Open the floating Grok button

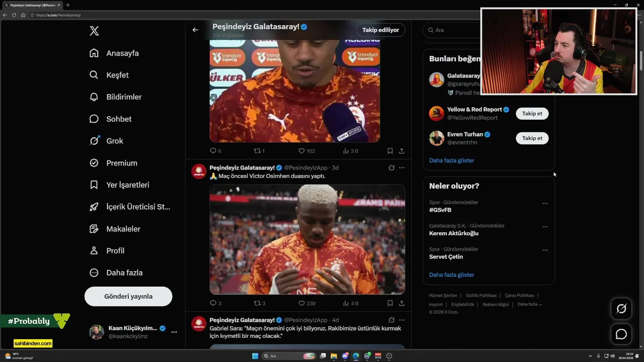click(621, 309)
